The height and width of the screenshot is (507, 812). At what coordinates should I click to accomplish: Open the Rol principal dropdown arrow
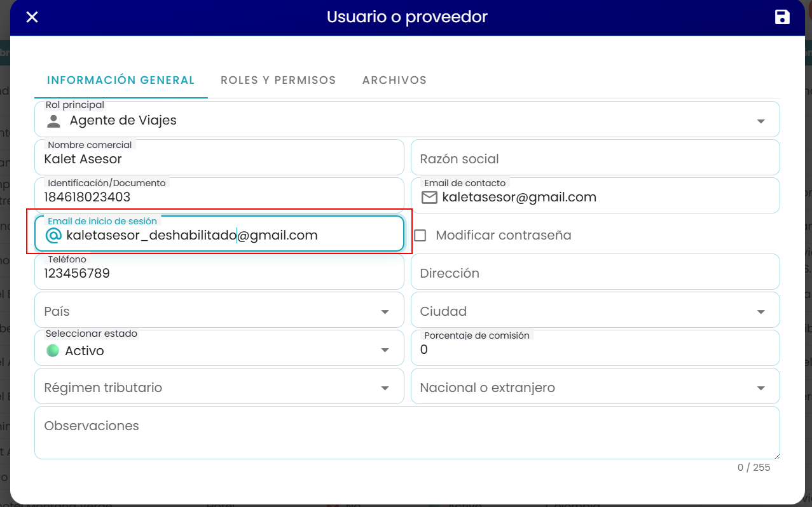(x=760, y=121)
